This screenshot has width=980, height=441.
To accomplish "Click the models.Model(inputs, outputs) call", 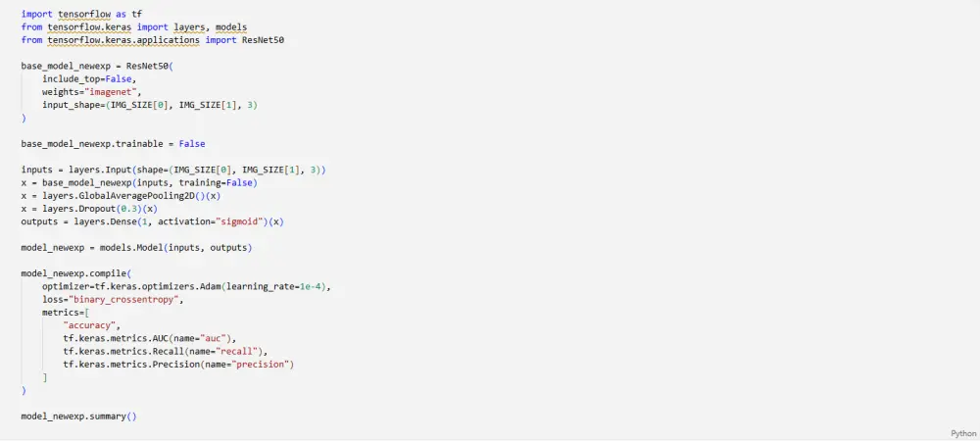I will [x=175, y=248].
